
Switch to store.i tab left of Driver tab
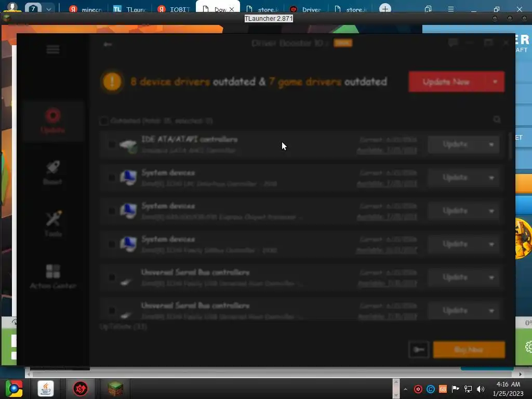pos(262,9)
